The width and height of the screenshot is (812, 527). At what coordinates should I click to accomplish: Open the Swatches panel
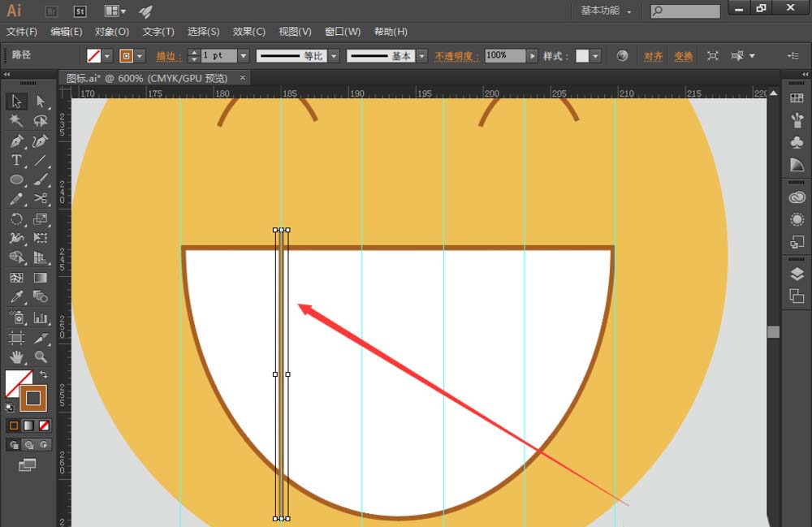pyautogui.click(x=797, y=98)
